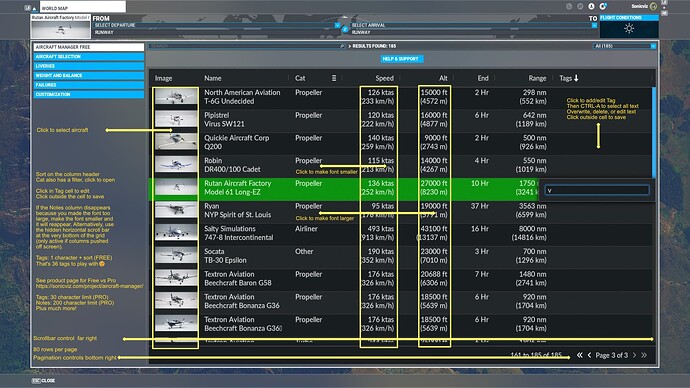Click the 'Virus SW121' name text
The width and height of the screenshot is (690, 388).
tap(224, 124)
